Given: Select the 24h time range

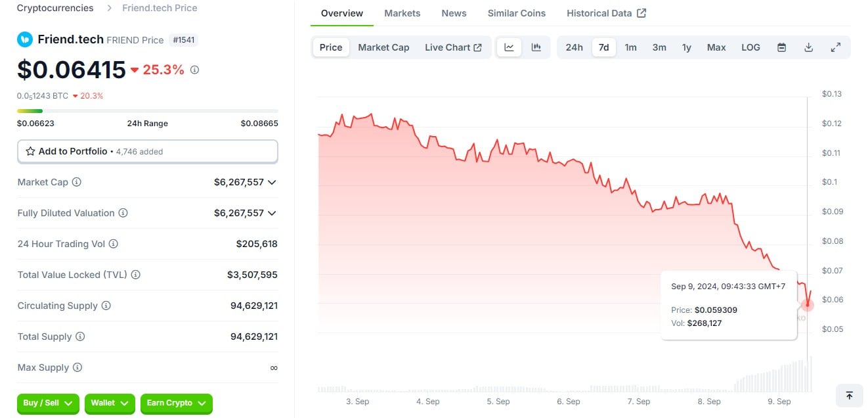Looking at the screenshot, I should [574, 47].
